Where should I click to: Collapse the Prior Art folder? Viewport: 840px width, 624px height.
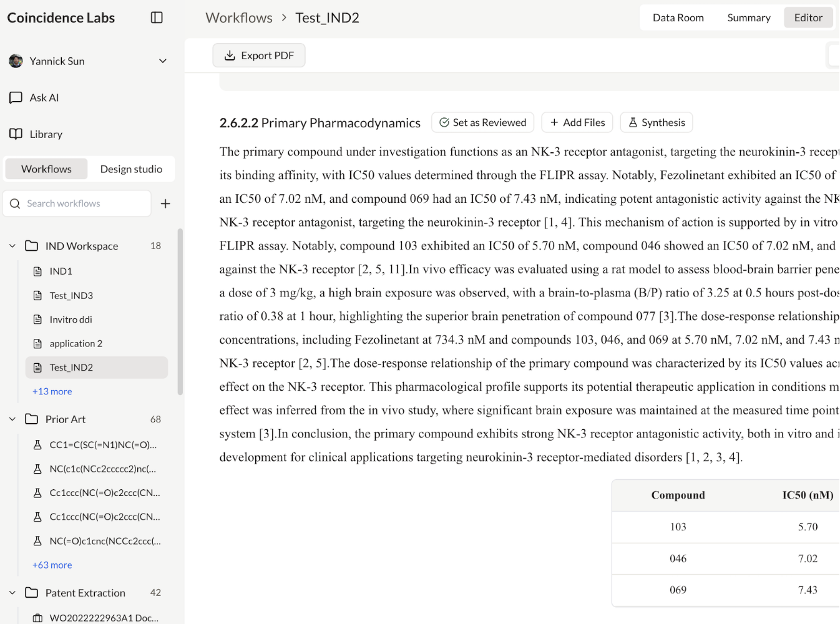click(12, 419)
